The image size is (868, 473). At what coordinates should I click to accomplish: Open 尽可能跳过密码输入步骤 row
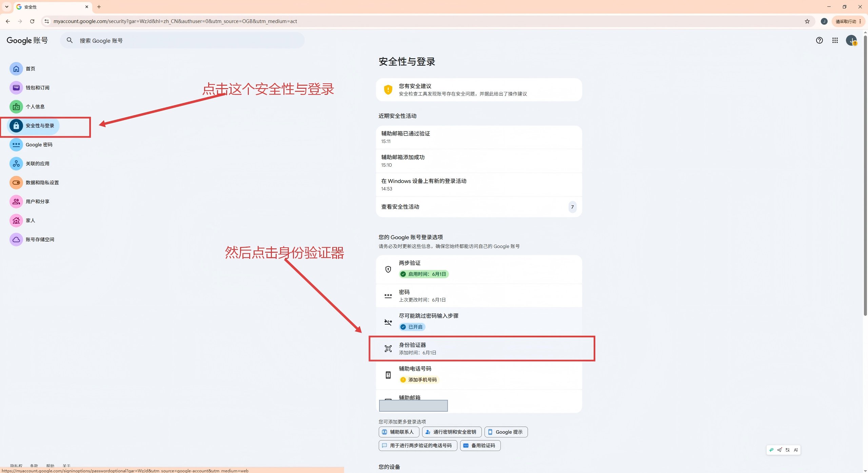pos(479,322)
